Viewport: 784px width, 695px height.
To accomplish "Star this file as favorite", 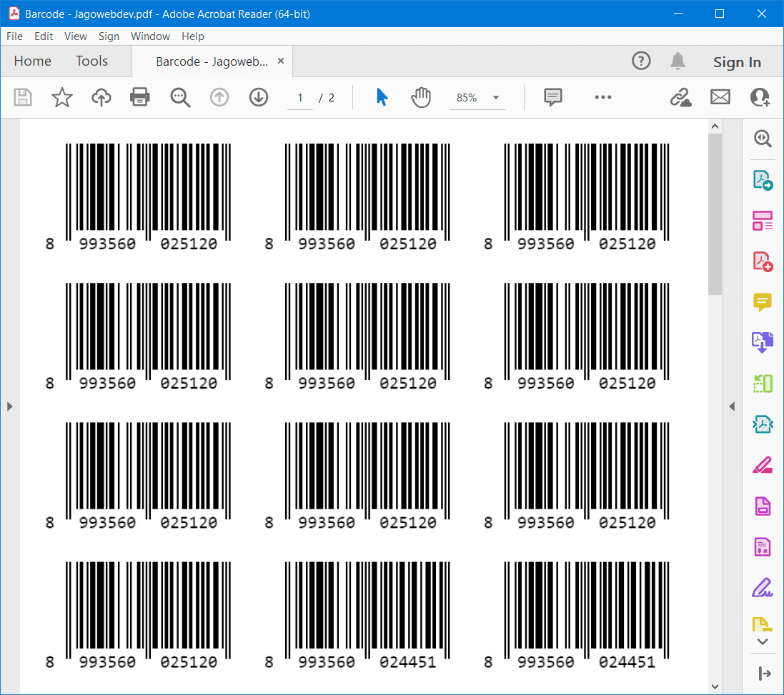I will tap(62, 97).
